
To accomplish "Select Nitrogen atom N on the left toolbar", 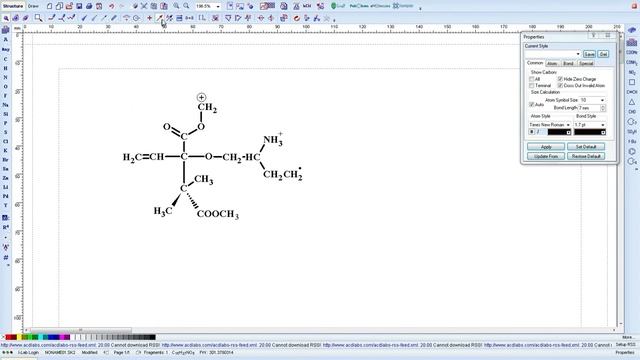I will [x=5, y=77].
